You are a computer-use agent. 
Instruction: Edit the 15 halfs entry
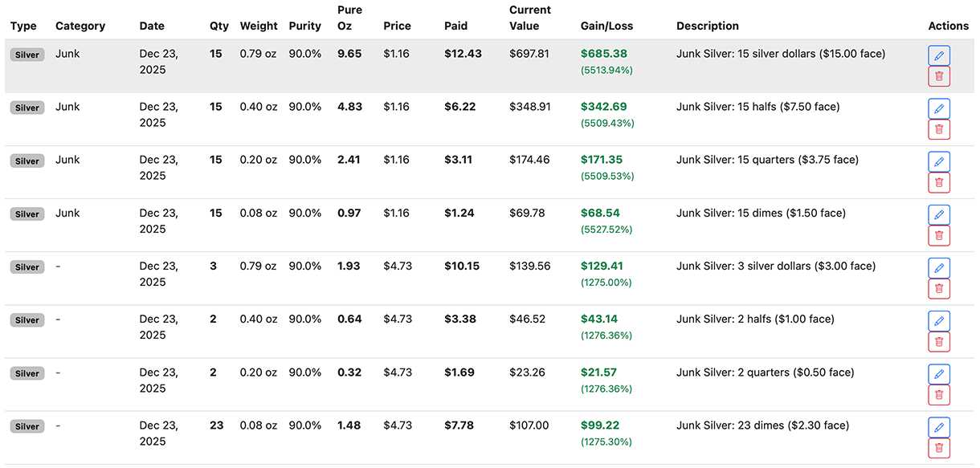(x=939, y=108)
